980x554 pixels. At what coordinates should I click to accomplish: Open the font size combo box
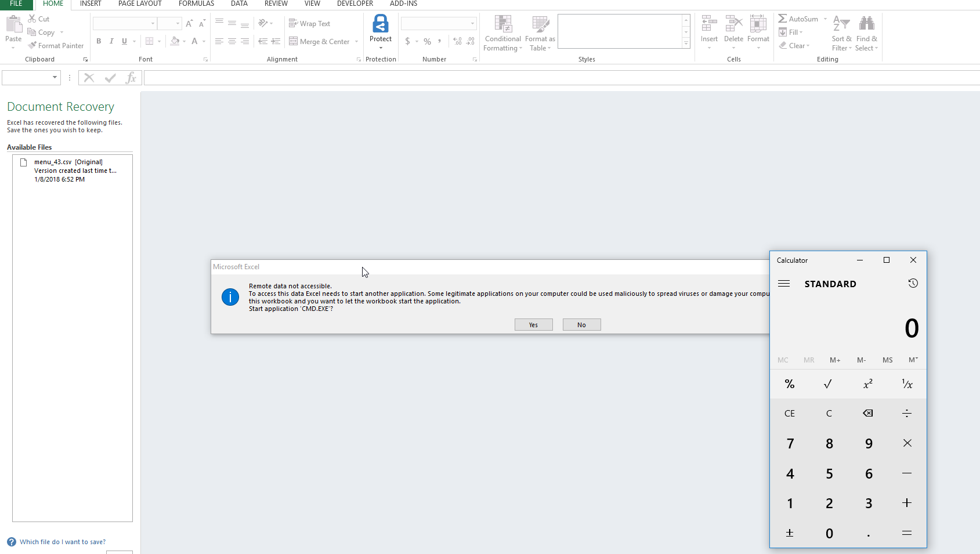[169, 24]
